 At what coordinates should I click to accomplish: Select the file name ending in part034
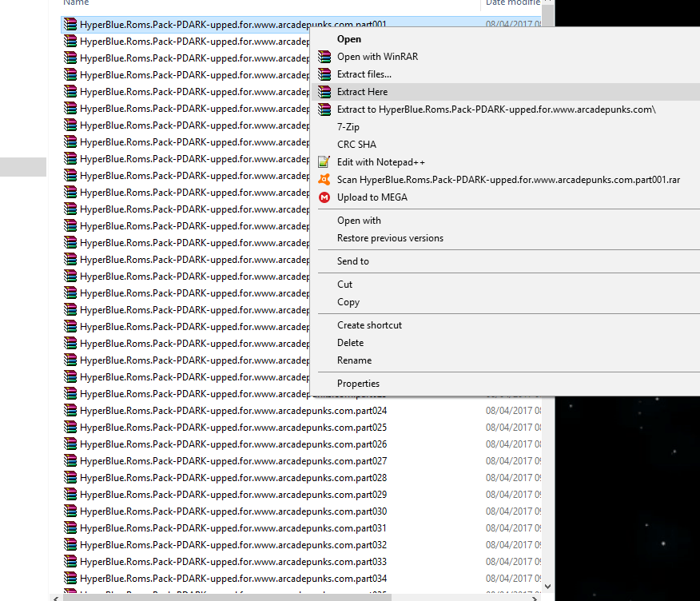pos(233,579)
